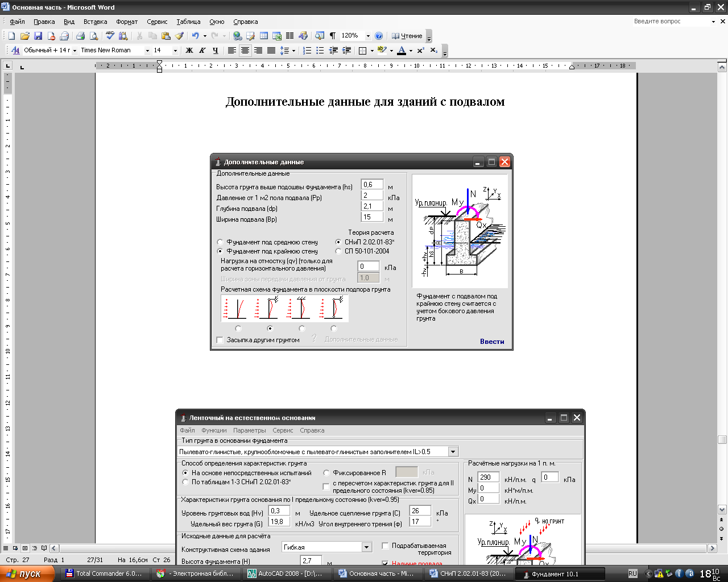Open Print Preview from the toolbar

click(x=93, y=36)
